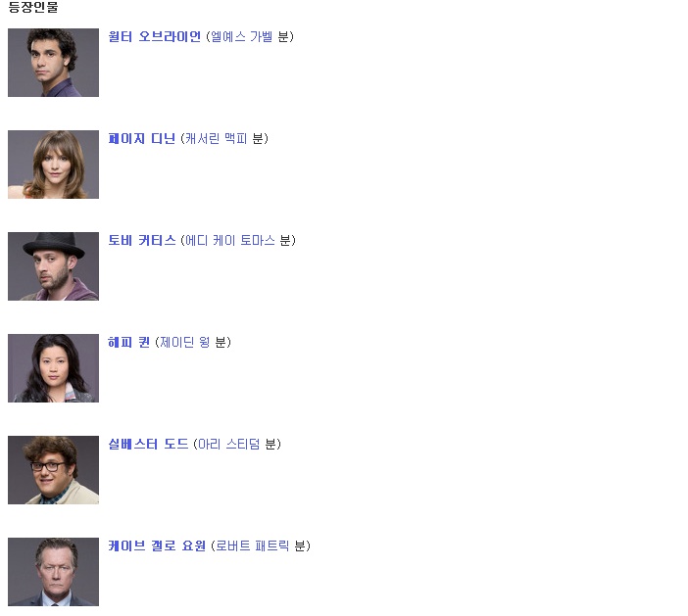Open the 케이브 갤로 요원 character link
The height and width of the screenshot is (616, 688).
(x=157, y=545)
